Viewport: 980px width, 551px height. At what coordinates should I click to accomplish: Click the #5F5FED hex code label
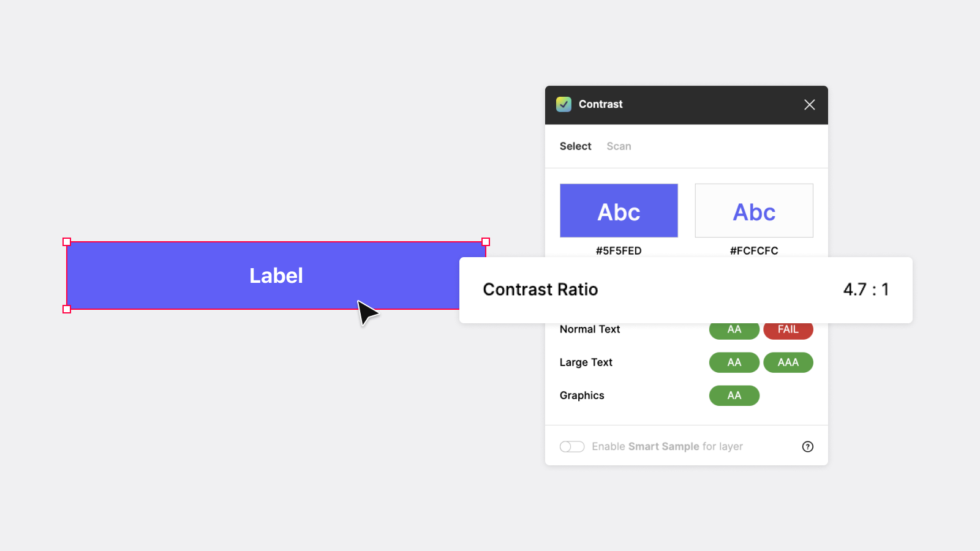click(619, 251)
